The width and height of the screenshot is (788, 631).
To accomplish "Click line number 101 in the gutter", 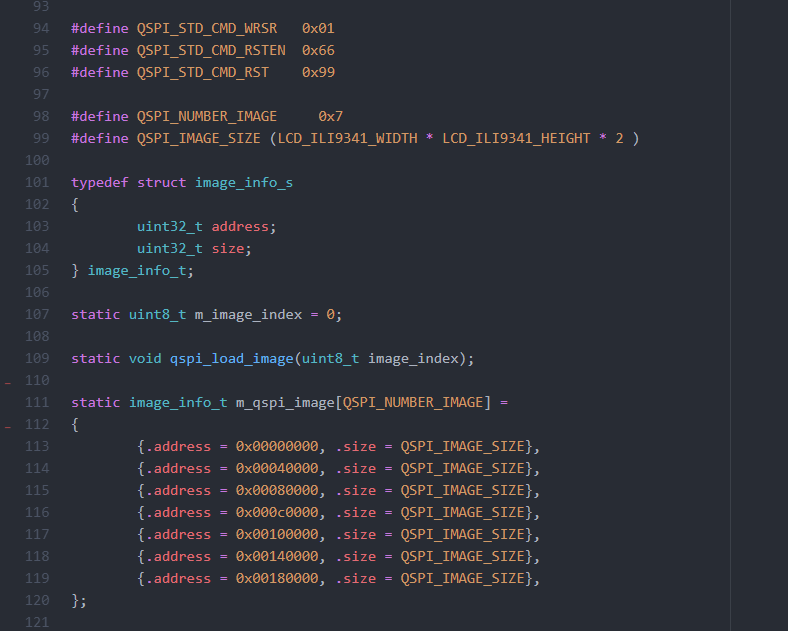I will pyautogui.click(x=36, y=182).
